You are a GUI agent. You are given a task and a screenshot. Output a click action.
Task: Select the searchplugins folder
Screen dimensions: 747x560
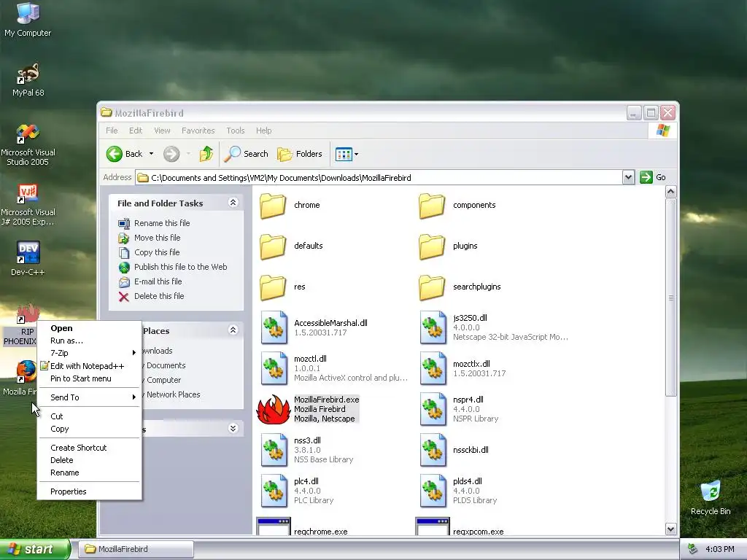[x=460, y=287]
